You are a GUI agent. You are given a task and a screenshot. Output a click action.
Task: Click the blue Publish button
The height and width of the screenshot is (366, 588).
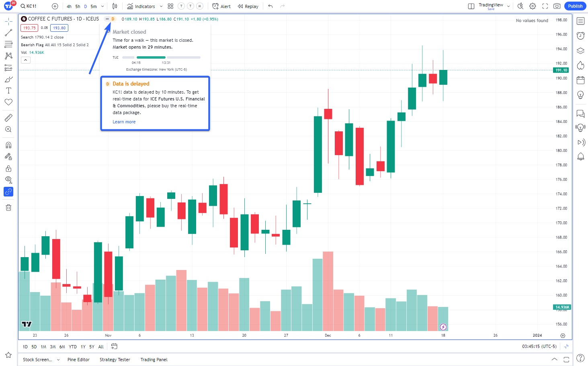point(575,6)
